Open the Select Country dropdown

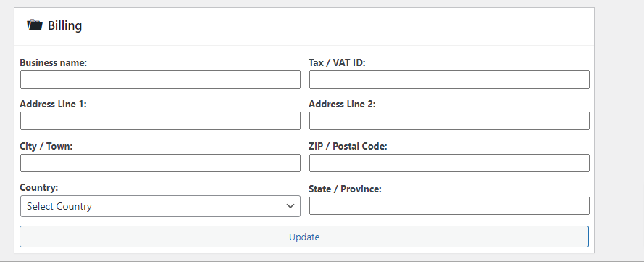pyautogui.click(x=160, y=206)
